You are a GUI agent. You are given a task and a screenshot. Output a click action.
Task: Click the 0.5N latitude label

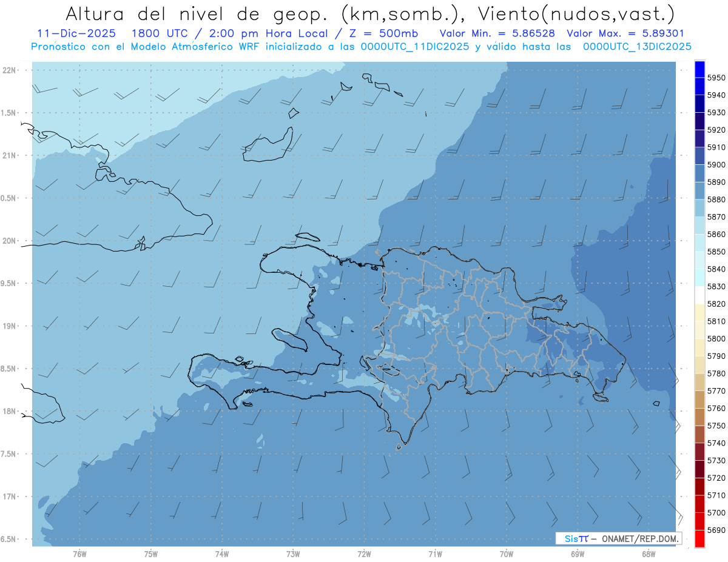tap(7, 198)
